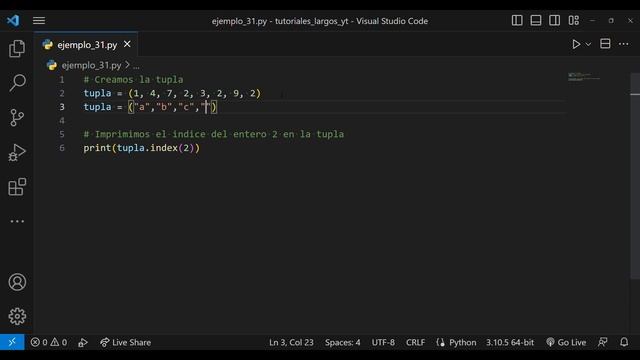The image size is (640, 360).
Task: Change the CRLF line ending
Action: [415, 342]
